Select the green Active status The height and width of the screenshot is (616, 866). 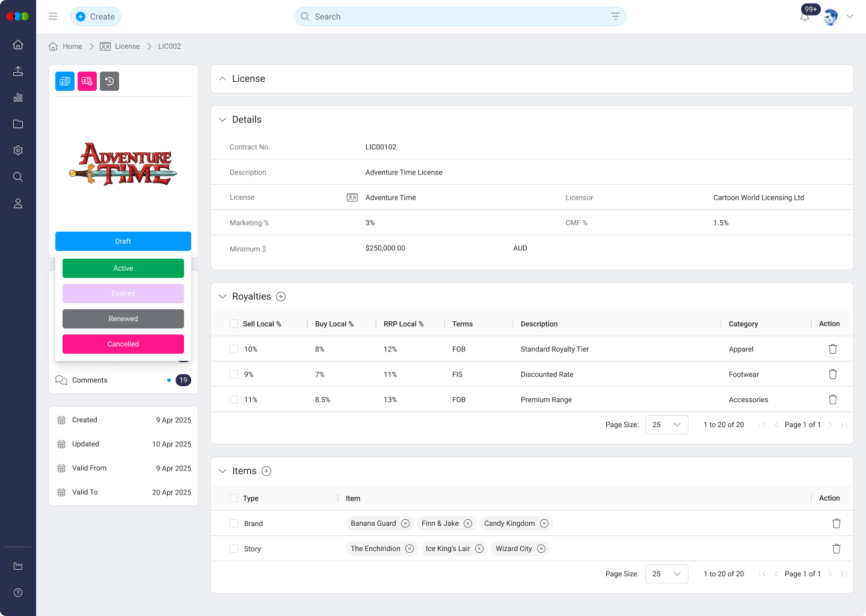pos(123,268)
